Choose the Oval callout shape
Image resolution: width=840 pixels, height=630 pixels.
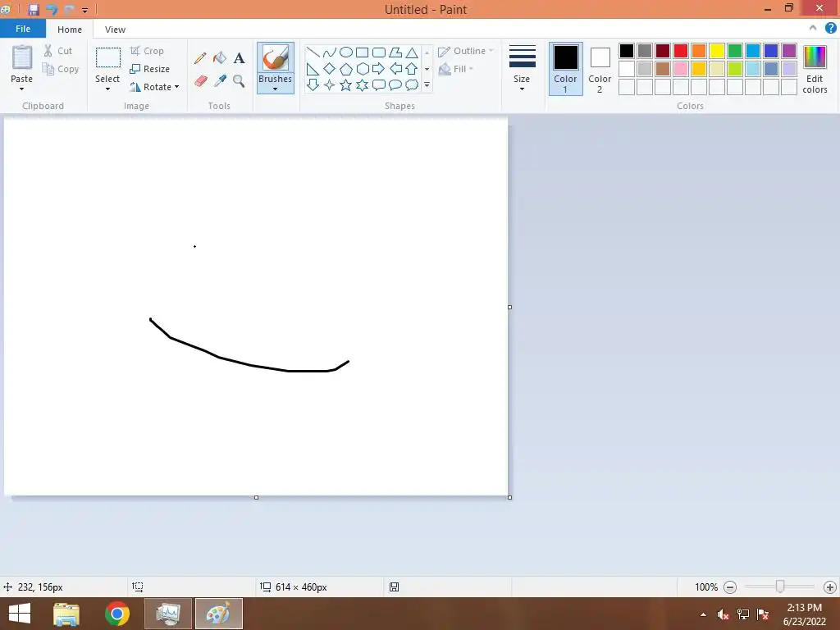tap(395, 84)
